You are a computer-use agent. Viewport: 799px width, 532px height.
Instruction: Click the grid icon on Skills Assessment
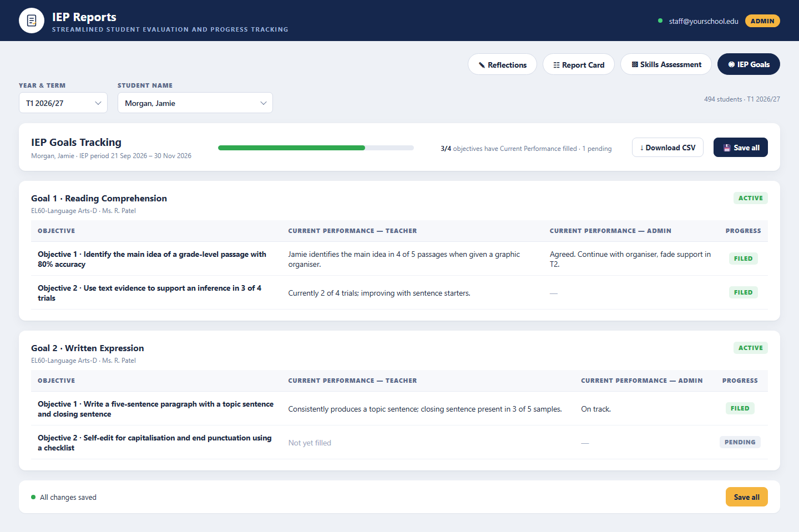pyautogui.click(x=635, y=64)
